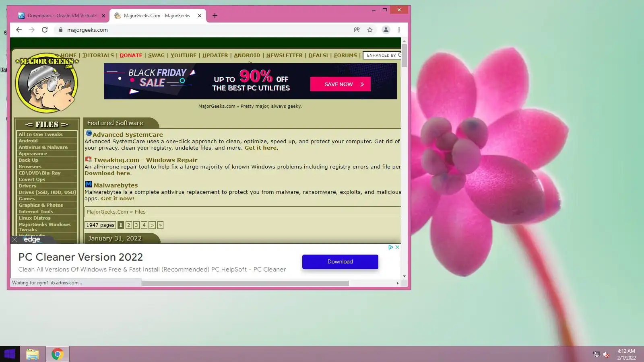Open File Explorer from the taskbar
Screen dimensions: 644x362
coord(33,354)
